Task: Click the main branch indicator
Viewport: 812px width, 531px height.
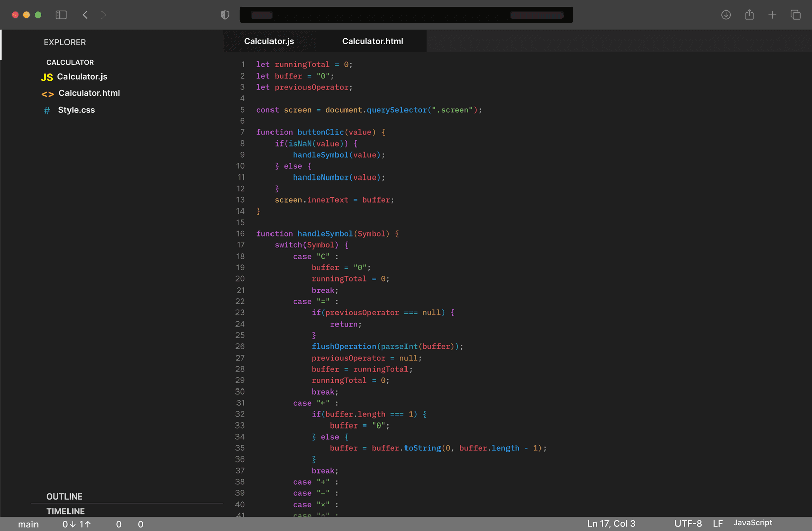Action: pos(28,524)
